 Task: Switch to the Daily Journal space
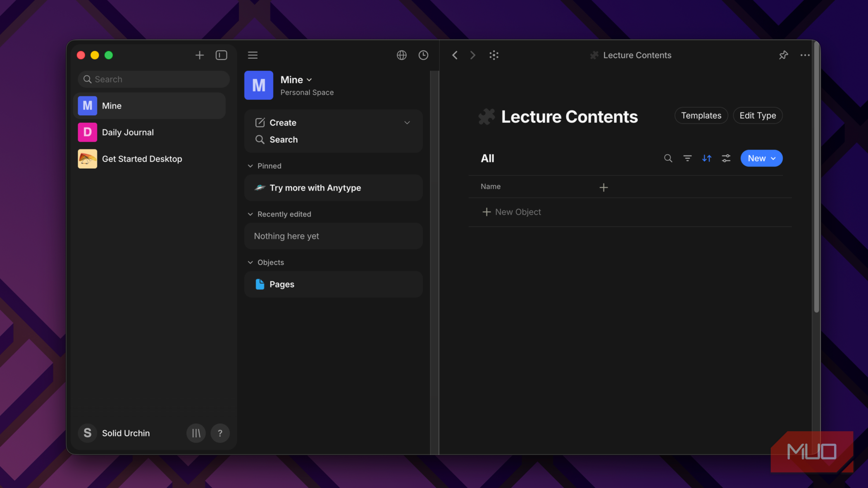pos(150,132)
